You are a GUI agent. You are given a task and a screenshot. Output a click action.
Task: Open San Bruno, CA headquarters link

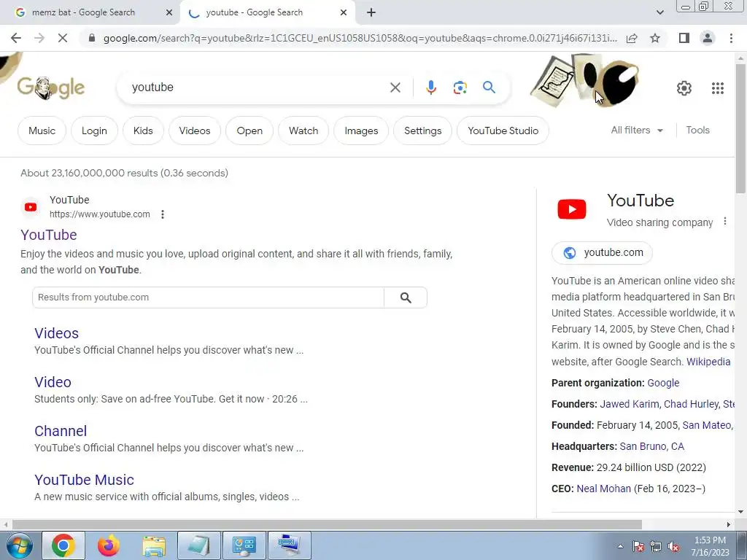point(651,446)
